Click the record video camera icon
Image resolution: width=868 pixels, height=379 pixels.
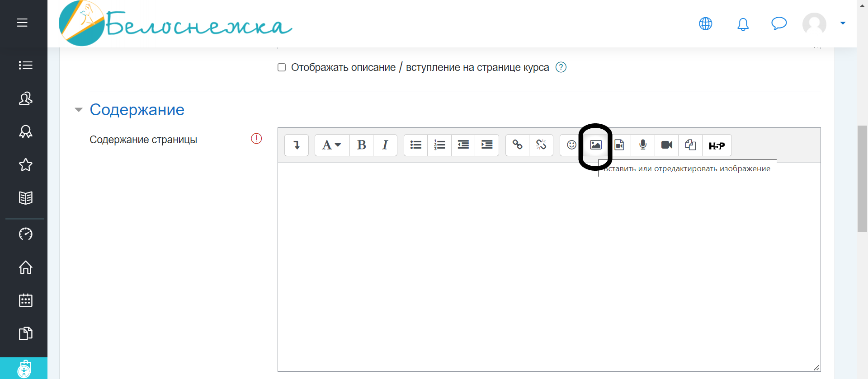click(x=666, y=145)
